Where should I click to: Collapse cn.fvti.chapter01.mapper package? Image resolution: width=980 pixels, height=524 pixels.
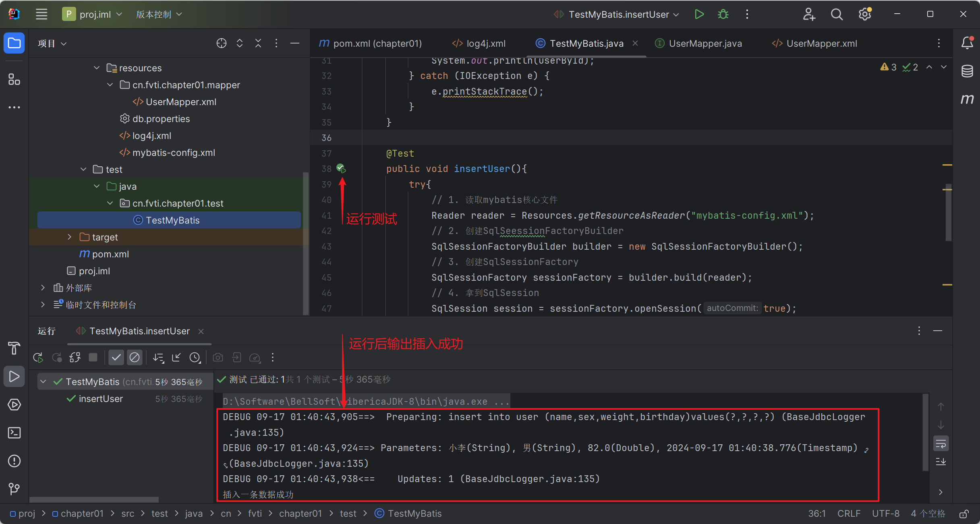tap(110, 85)
